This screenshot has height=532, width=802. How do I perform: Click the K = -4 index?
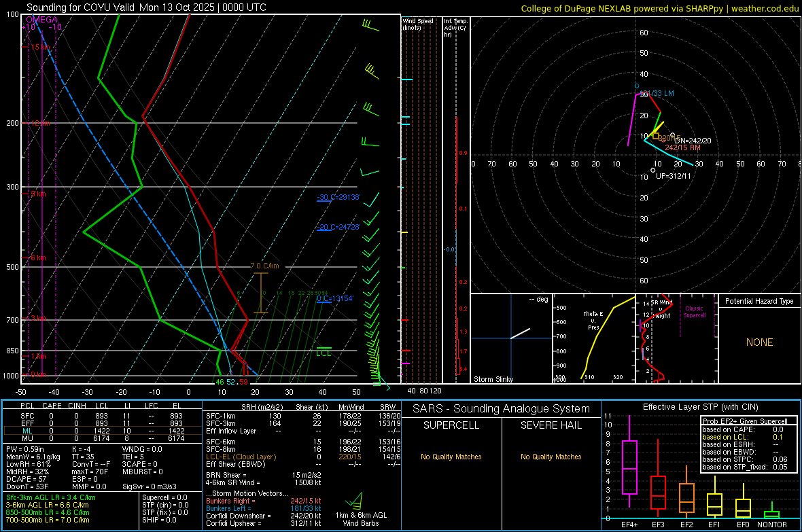(x=82, y=449)
